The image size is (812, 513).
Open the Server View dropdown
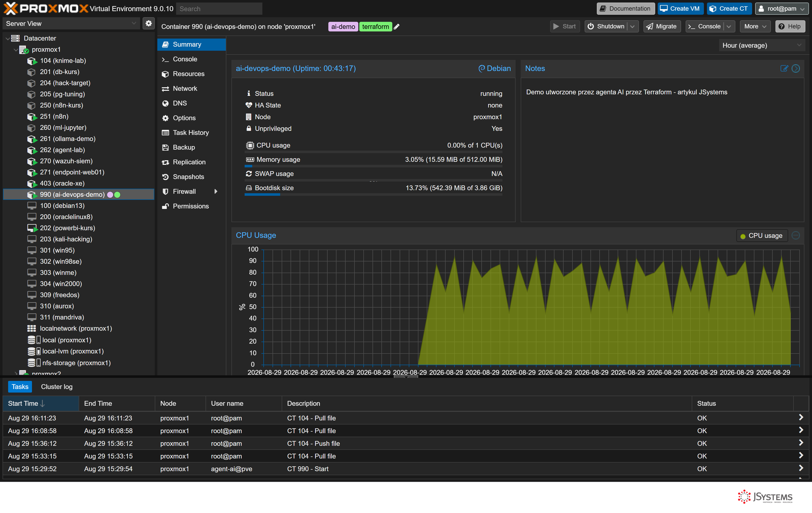pos(71,24)
